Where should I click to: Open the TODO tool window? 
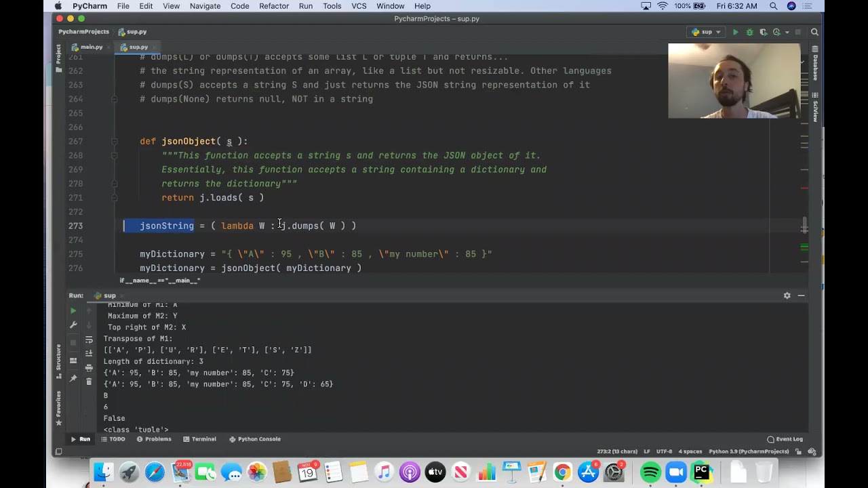click(x=113, y=439)
